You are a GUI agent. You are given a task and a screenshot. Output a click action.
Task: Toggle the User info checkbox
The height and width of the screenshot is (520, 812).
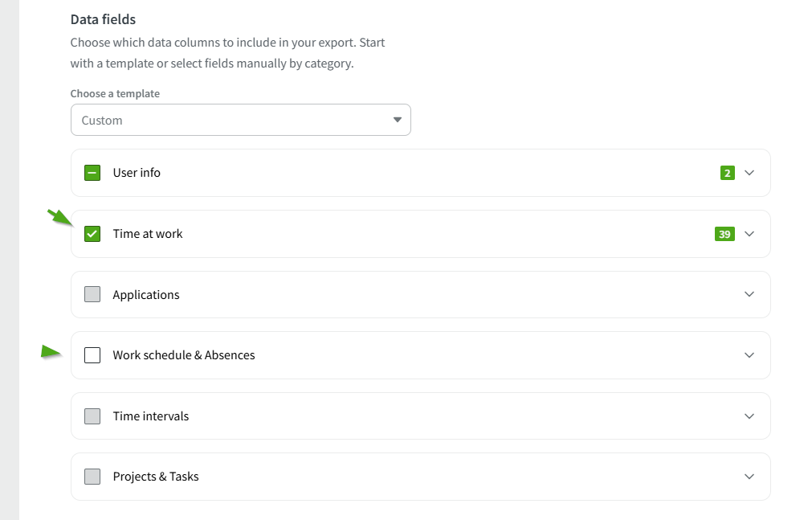click(92, 173)
